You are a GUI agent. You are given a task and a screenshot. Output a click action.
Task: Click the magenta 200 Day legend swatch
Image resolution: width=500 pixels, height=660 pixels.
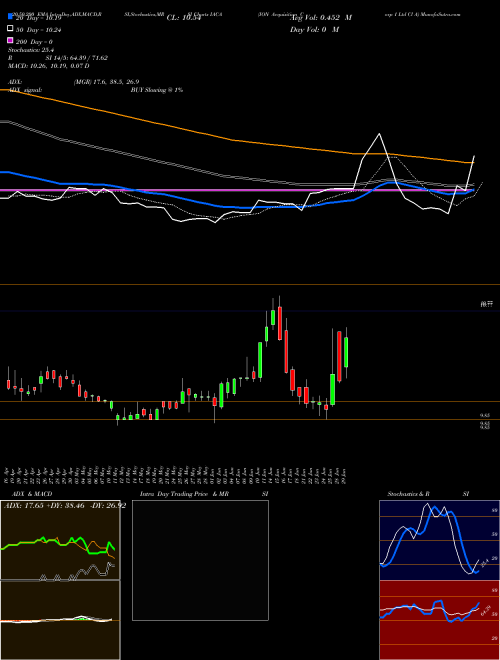[10, 40]
